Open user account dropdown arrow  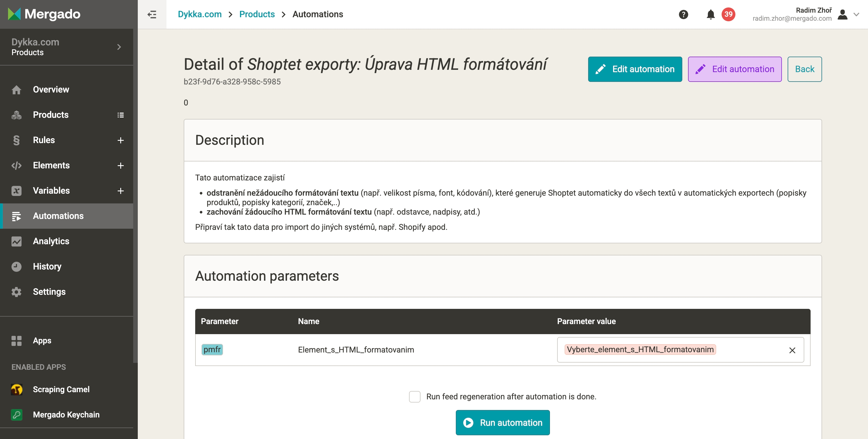pyautogui.click(x=856, y=14)
